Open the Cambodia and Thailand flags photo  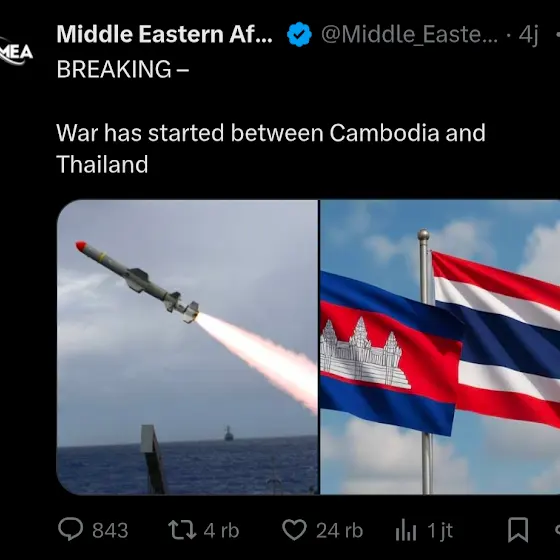[x=440, y=347]
